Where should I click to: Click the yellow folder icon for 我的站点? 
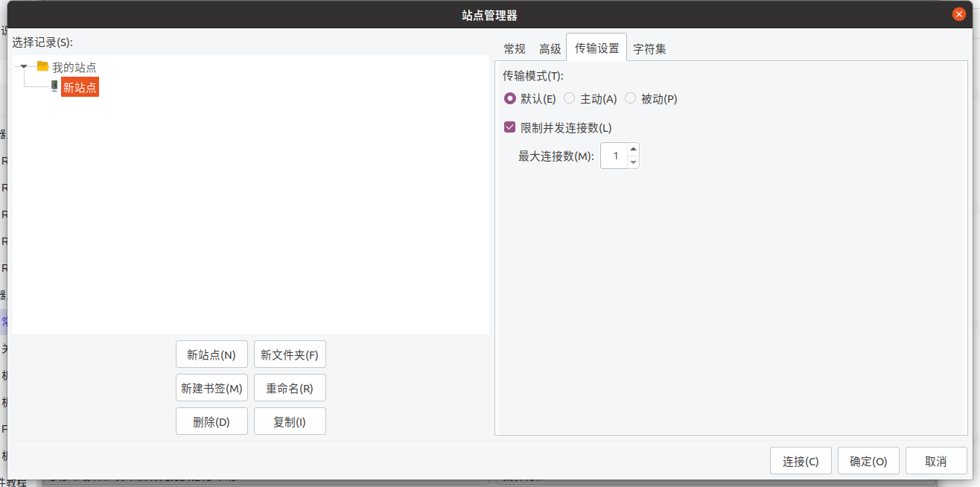(x=42, y=67)
